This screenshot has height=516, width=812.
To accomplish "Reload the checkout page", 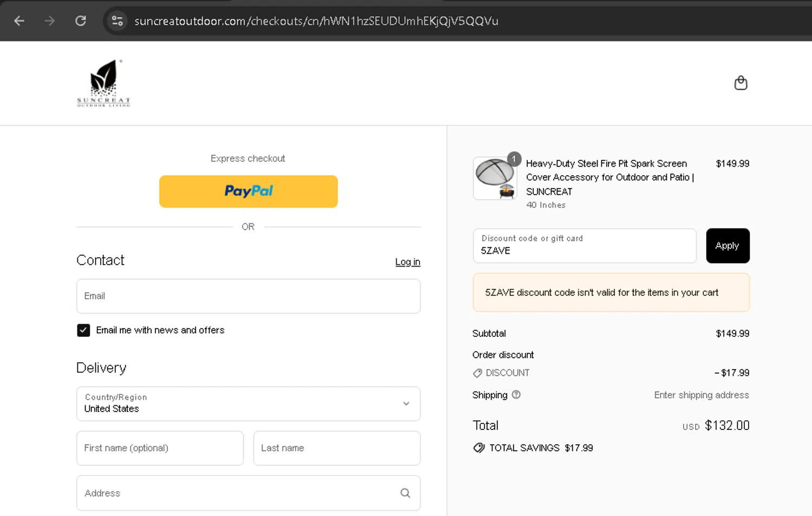I will click(x=81, y=21).
